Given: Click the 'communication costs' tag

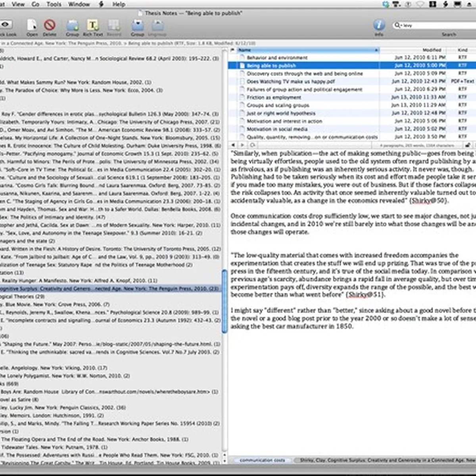Looking at the screenshot, I should [262, 460].
